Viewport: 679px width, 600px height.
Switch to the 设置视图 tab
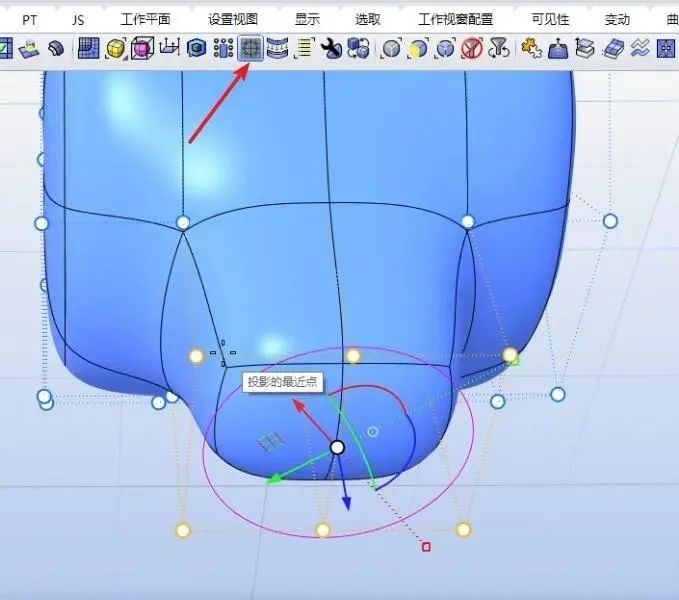point(233,19)
